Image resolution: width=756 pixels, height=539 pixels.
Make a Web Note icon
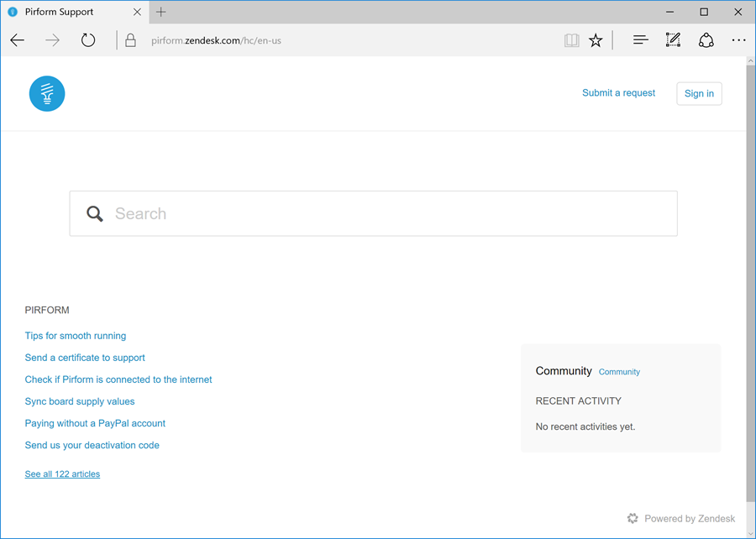(673, 40)
